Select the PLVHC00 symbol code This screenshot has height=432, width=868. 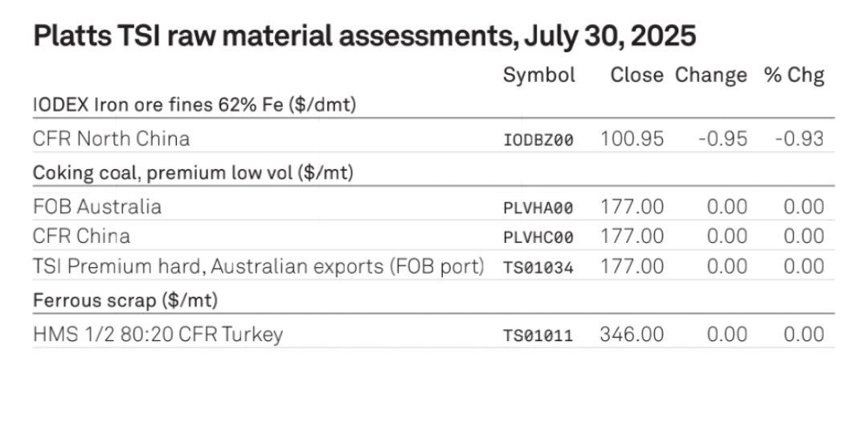point(538,238)
